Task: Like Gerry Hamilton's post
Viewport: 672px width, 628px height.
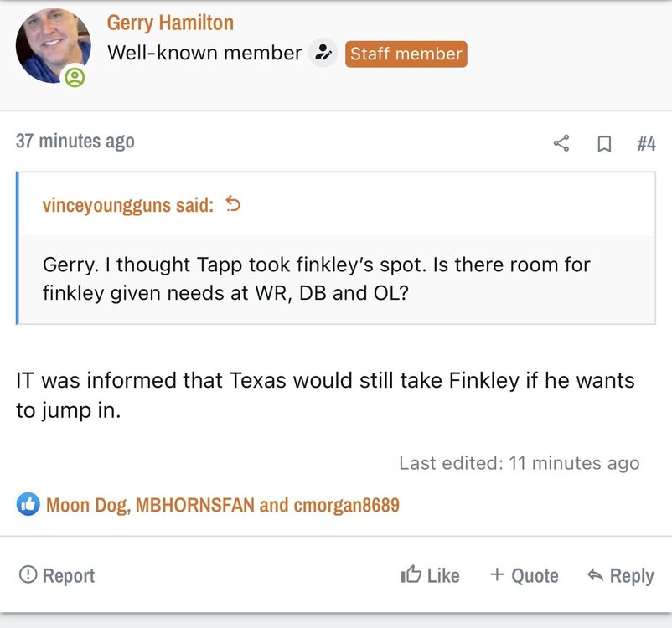Action: [431, 575]
